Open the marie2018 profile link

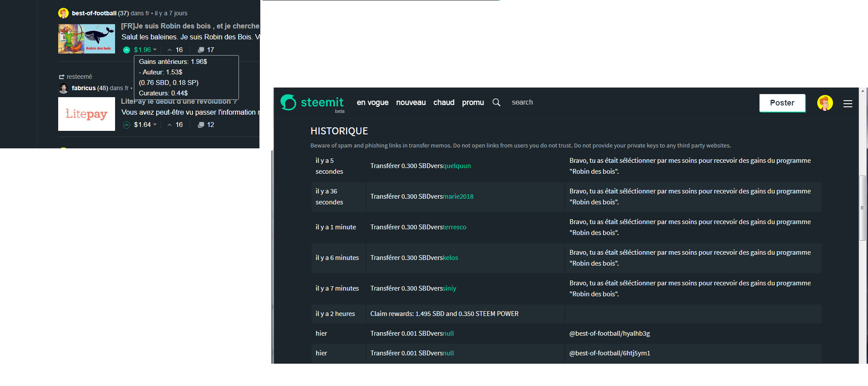pyautogui.click(x=458, y=197)
